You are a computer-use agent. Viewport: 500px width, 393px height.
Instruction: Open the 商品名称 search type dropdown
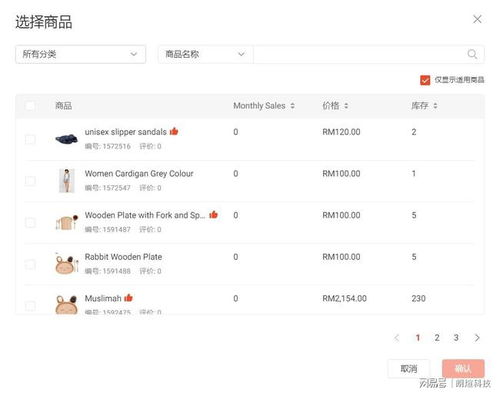pyautogui.click(x=205, y=54)
